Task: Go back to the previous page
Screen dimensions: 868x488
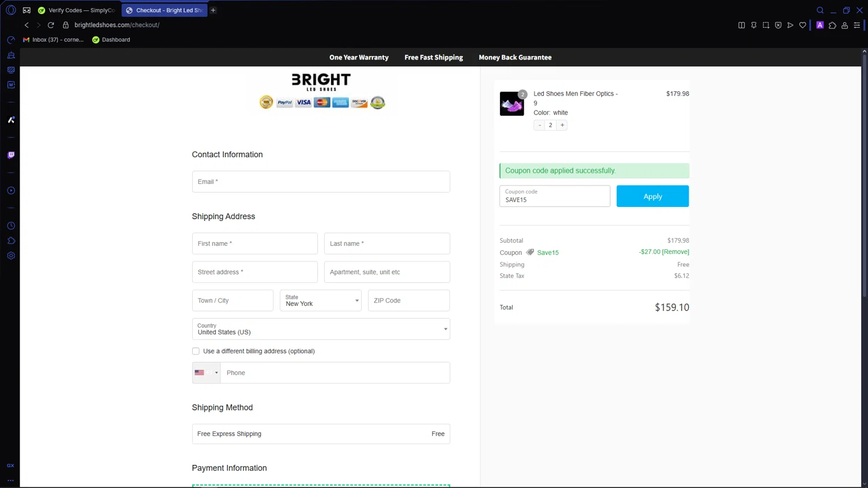Action: point(27,25)
